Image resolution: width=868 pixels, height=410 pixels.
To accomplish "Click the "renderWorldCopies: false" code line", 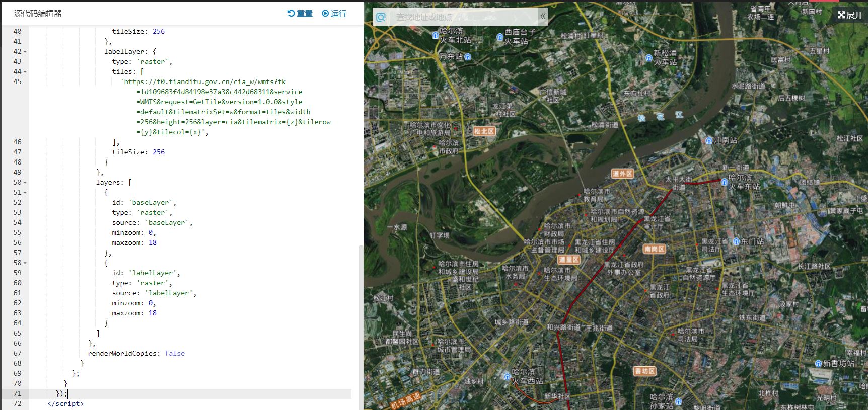I will tap(136, 353).
